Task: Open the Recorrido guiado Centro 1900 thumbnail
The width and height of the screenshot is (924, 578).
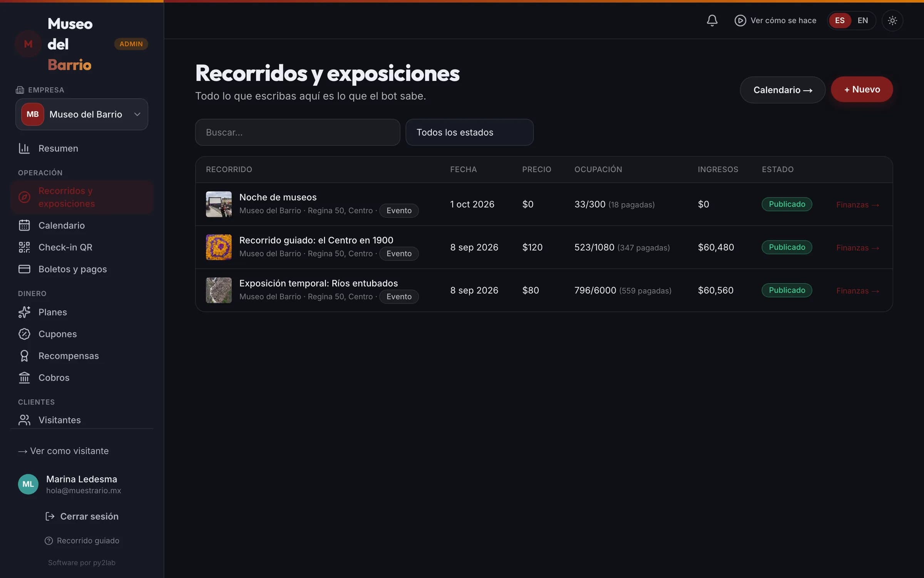Action: pos(219,247)
